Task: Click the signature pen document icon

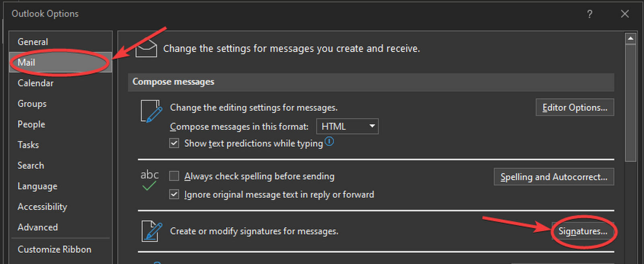Action: click(x=151, y=231)
